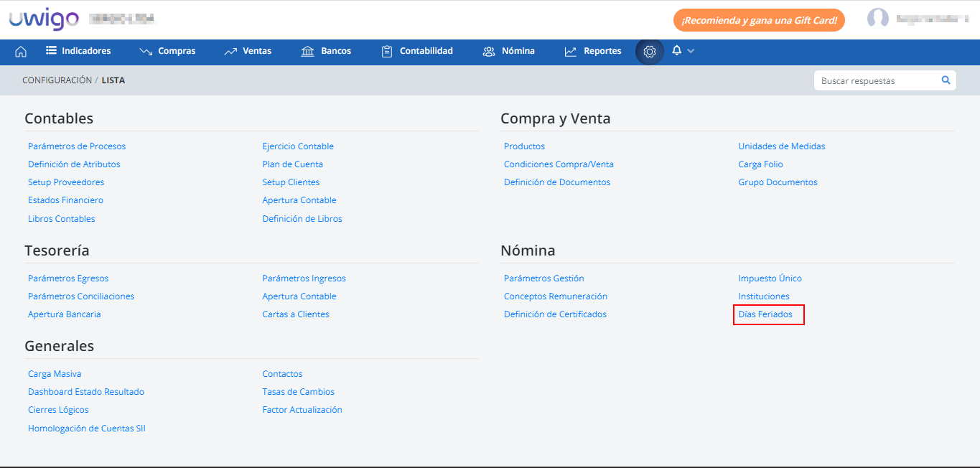Click the home icon in navigation bar

[21, 51]
